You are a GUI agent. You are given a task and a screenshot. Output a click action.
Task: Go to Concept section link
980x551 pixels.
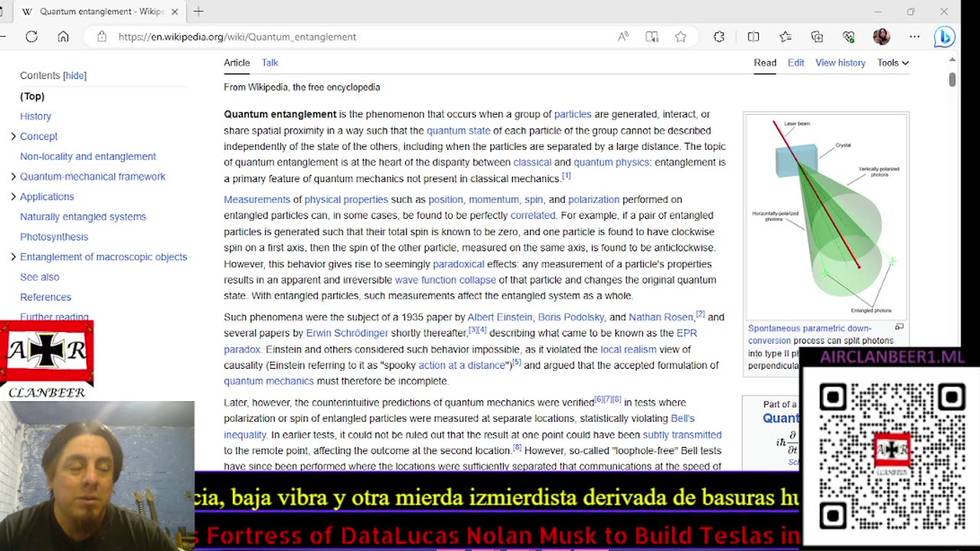click(38, 136)
